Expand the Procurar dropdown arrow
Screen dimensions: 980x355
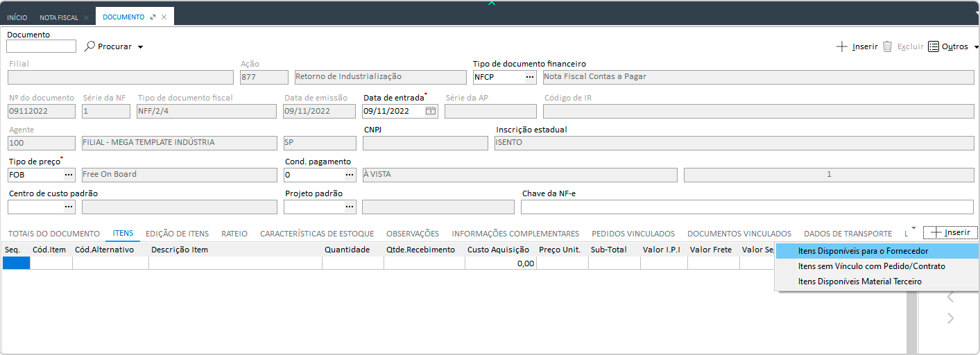pos(140,47)
